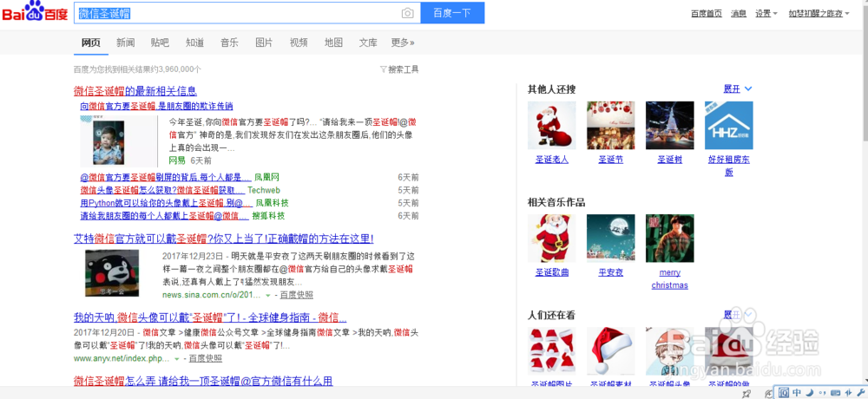Open the 圣诞歌曲 label link
Screen dimensions: 868x399
pyautogui.click(x=552, y=273)
